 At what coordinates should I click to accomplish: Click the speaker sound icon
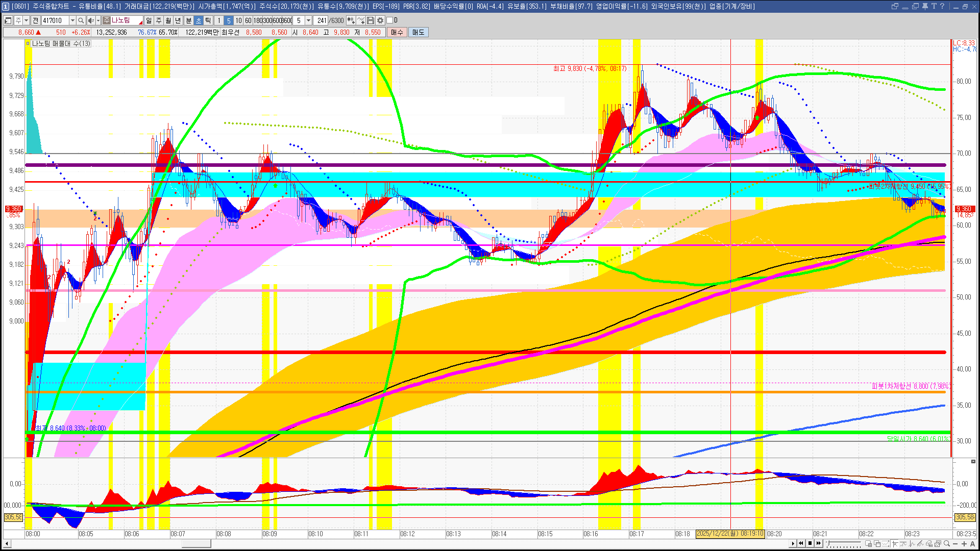91,20
